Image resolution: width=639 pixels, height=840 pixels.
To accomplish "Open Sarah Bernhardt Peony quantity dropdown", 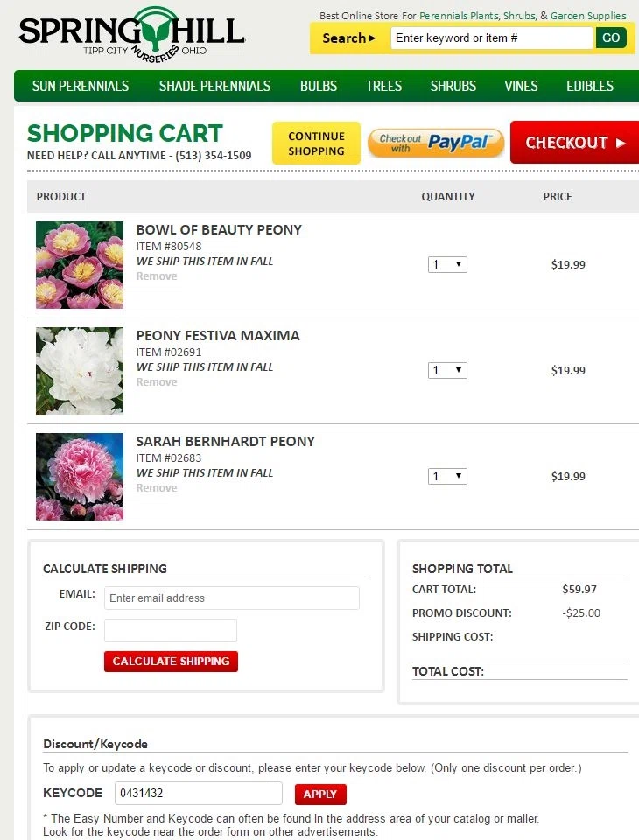I will (x=447, y=476).
